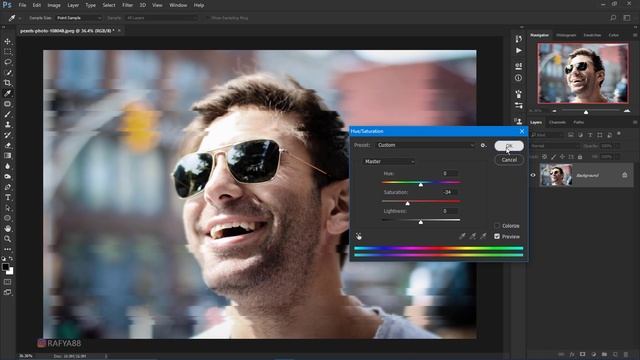The width and height of the screenshot is (640, 360).
Task: Click the Navigator preview thumbnail
Action: 582,73
